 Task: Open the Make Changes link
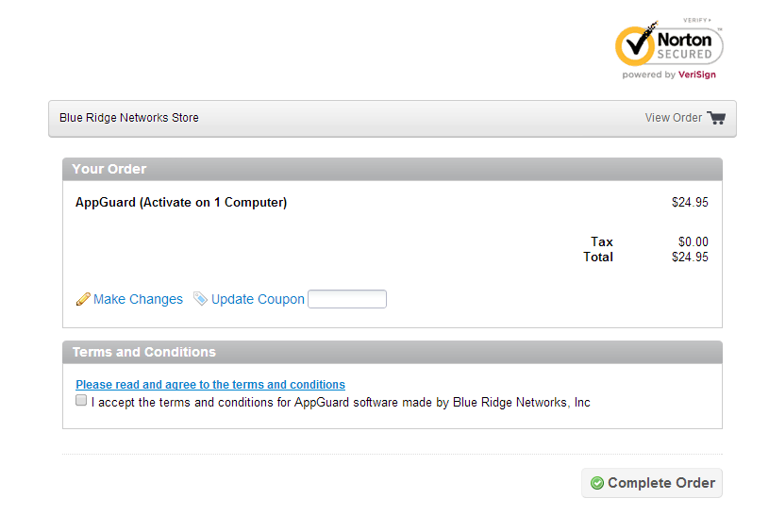pyautogui.click(x=138, y=299)
